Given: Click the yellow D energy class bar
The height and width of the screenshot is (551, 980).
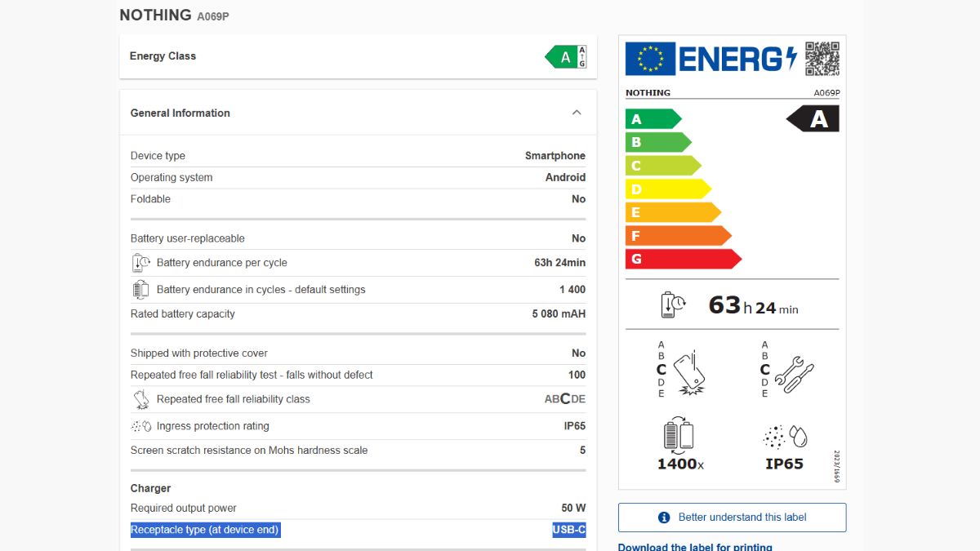Looking at the screenshot, I should click(667, 189).
